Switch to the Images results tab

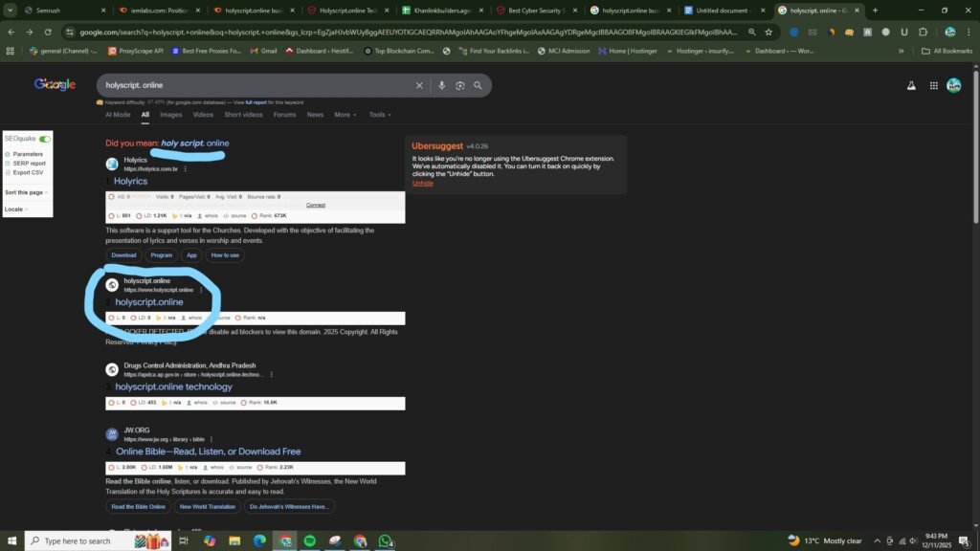point(170,115)
